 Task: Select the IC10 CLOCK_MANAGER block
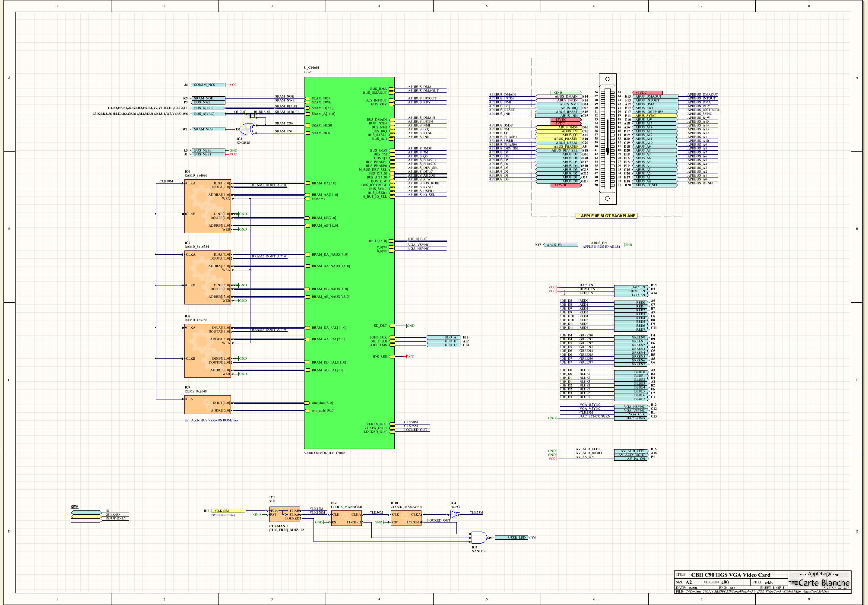(x=406, y=518)
